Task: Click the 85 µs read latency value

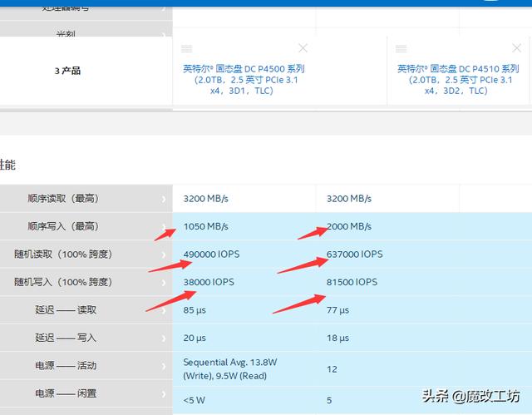Action: click(x=195, y=310)
